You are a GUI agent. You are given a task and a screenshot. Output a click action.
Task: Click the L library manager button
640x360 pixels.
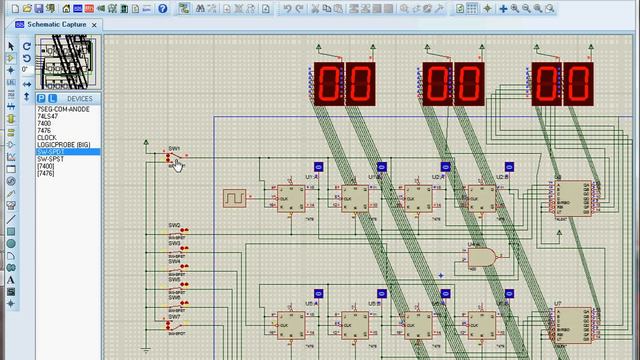52,98
